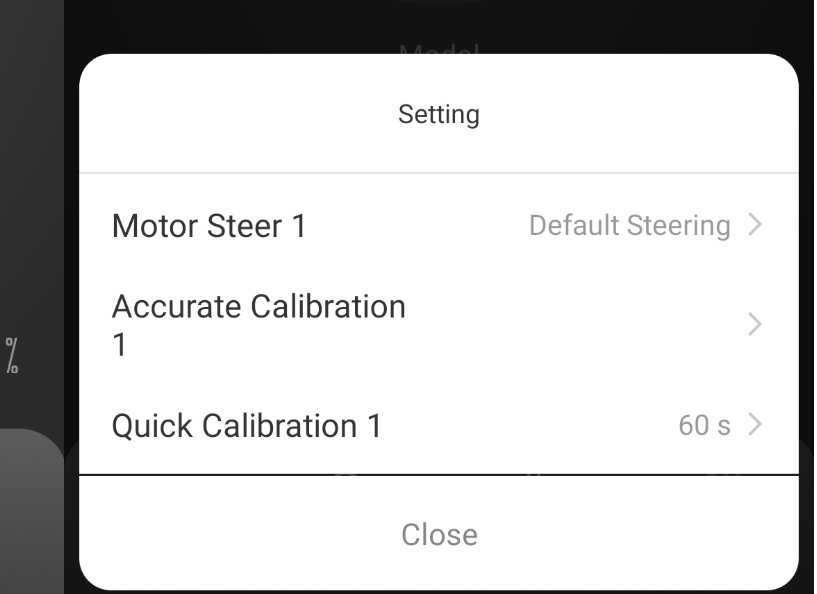Image resolution: width=817 pixels, height=594 pixels.
Task: Click the dimmed Model label behind dialog
Action: 439,49
